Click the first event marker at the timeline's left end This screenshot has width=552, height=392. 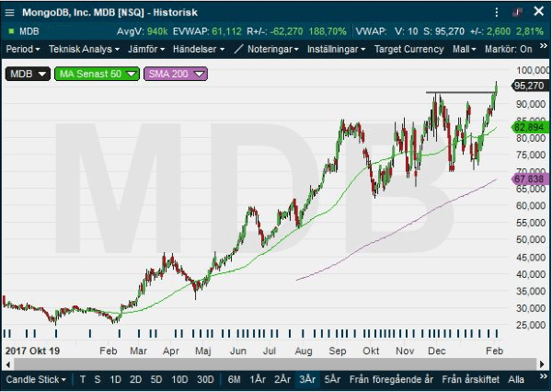coord(5,333)
